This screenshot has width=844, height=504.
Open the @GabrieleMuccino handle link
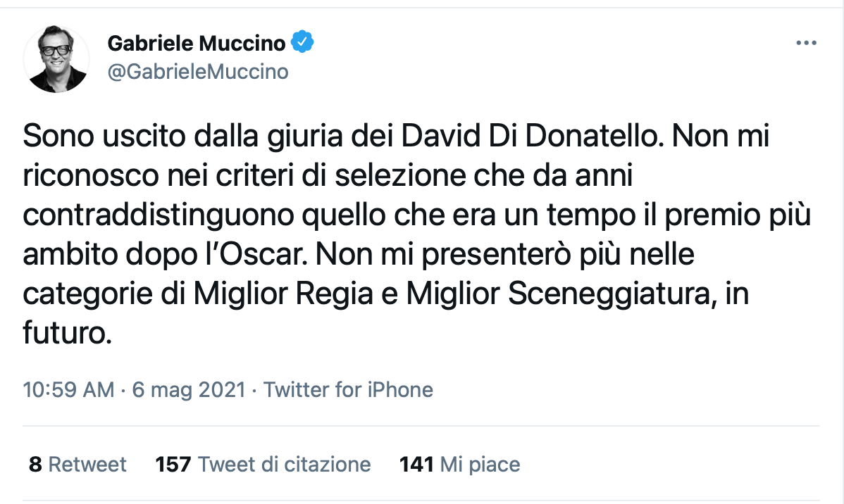[198, 71]
